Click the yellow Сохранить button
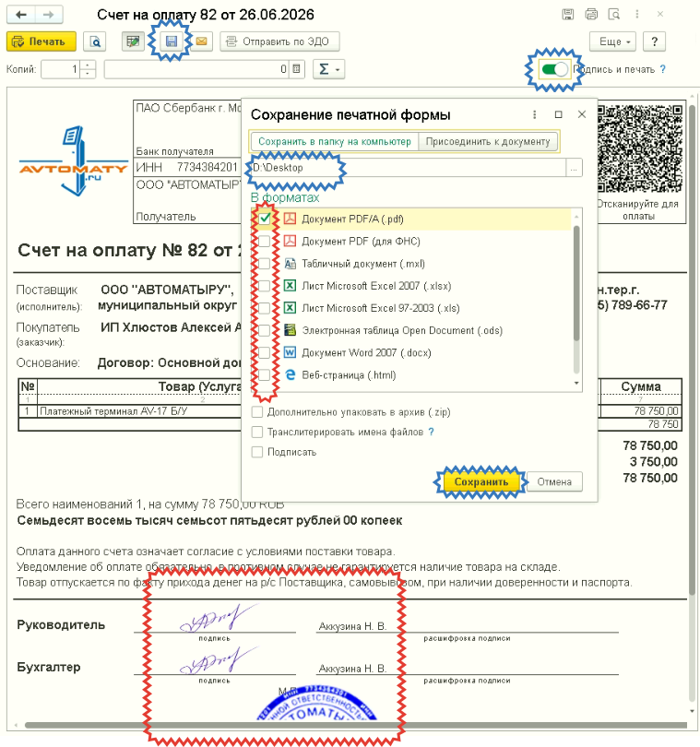This screenshot has height=747, width=700. 481,481
